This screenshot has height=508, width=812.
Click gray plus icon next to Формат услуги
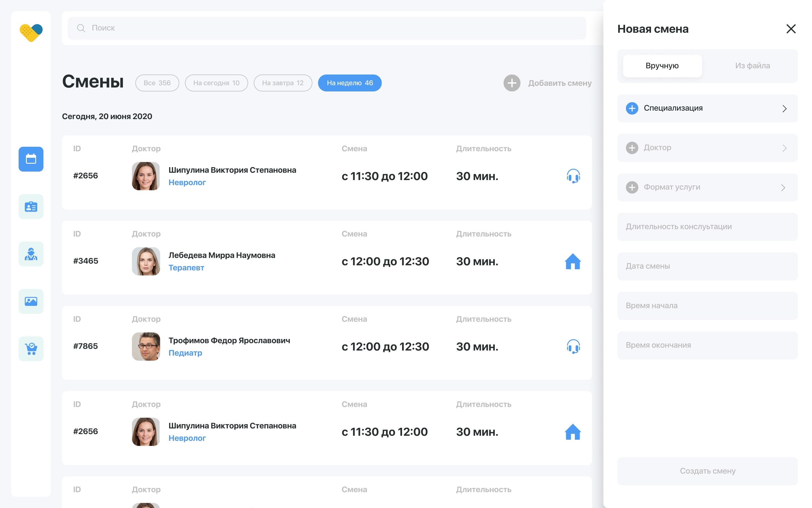tap(632, 187)
